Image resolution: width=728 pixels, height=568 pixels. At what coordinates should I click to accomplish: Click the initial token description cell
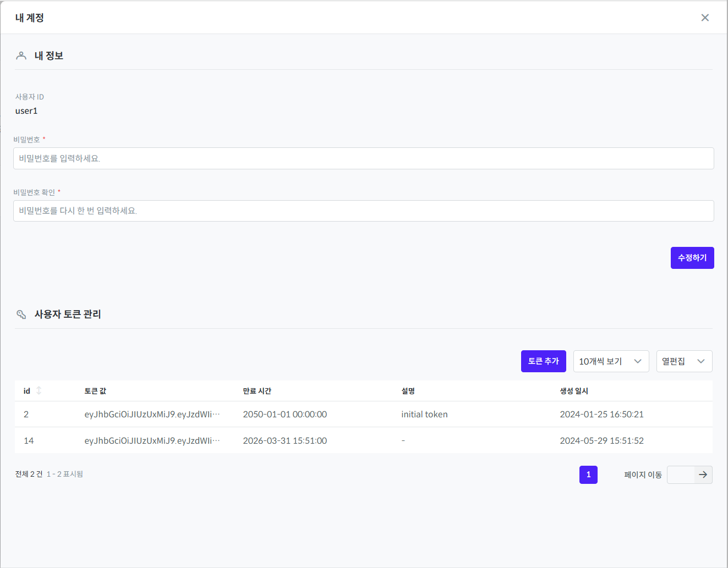(x=424, y=414)
